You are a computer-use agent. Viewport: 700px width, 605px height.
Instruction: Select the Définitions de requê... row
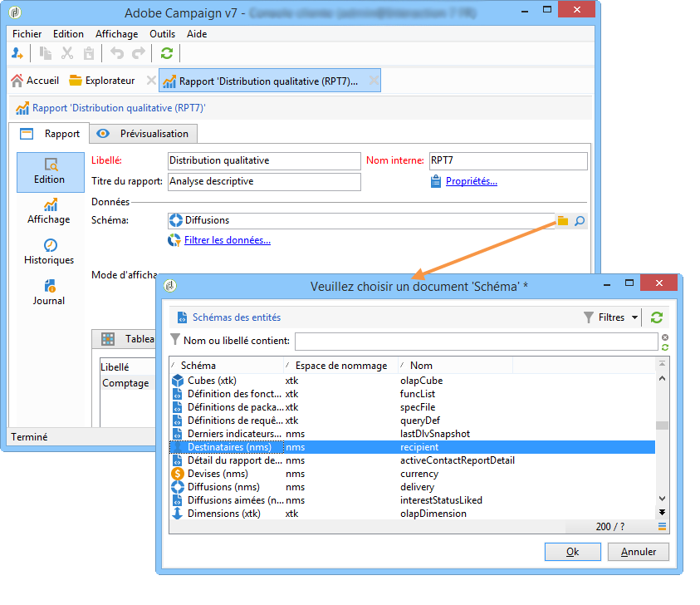click(412, 421)
